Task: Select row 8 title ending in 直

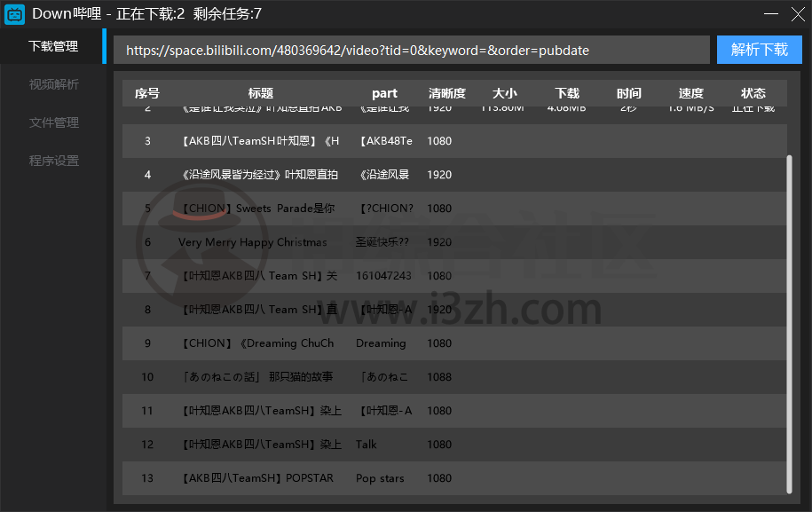Action: point(454,309)
